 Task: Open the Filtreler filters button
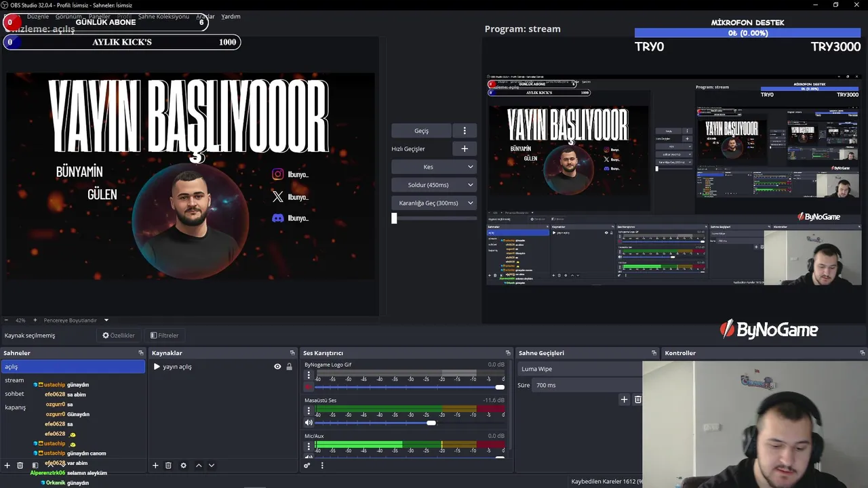coord(165,335)
